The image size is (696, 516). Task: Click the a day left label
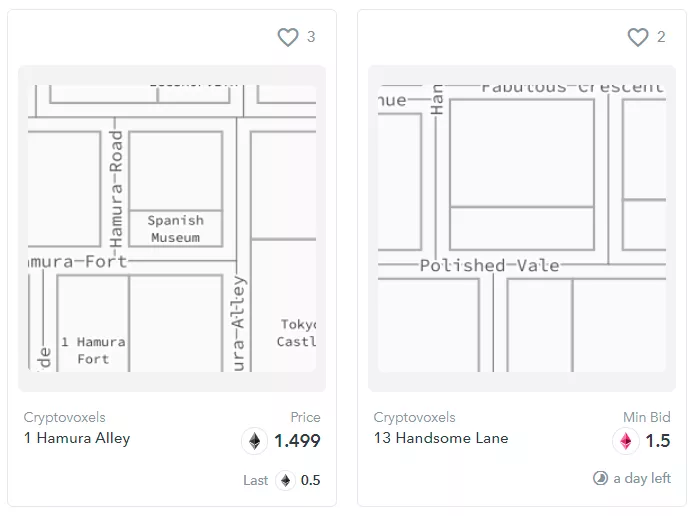(x=642, y=478)
